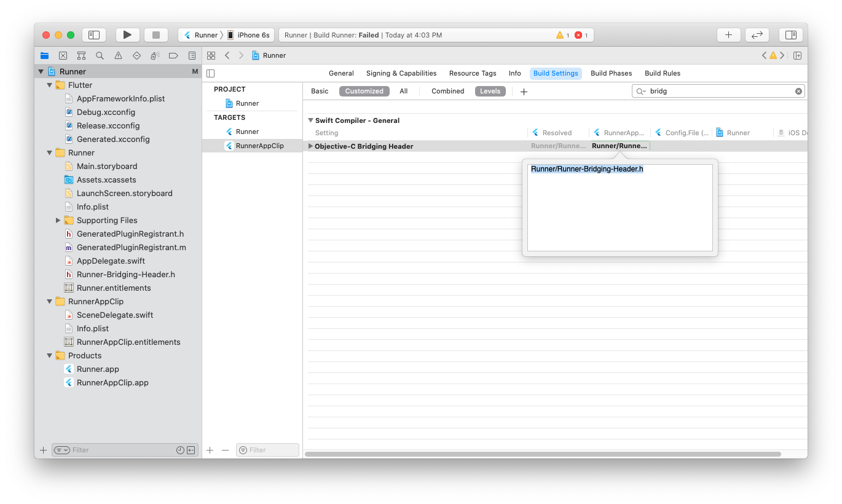
Task: Open the Find navigator magnifier icon
Action: (x=100, y=55)
